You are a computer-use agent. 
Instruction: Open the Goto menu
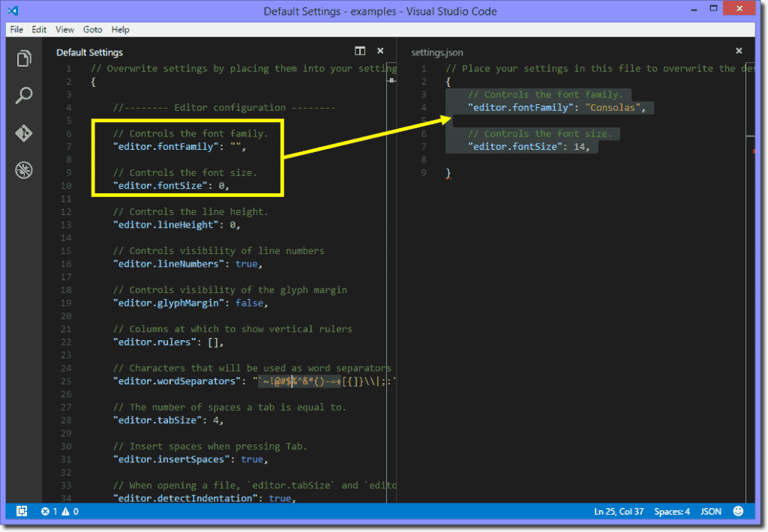92,30
